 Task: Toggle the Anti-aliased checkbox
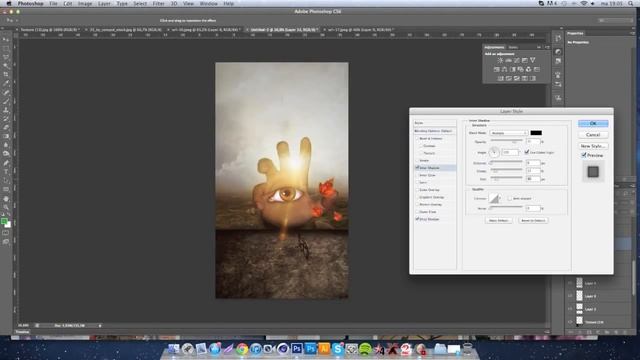[x=510, y=198]
